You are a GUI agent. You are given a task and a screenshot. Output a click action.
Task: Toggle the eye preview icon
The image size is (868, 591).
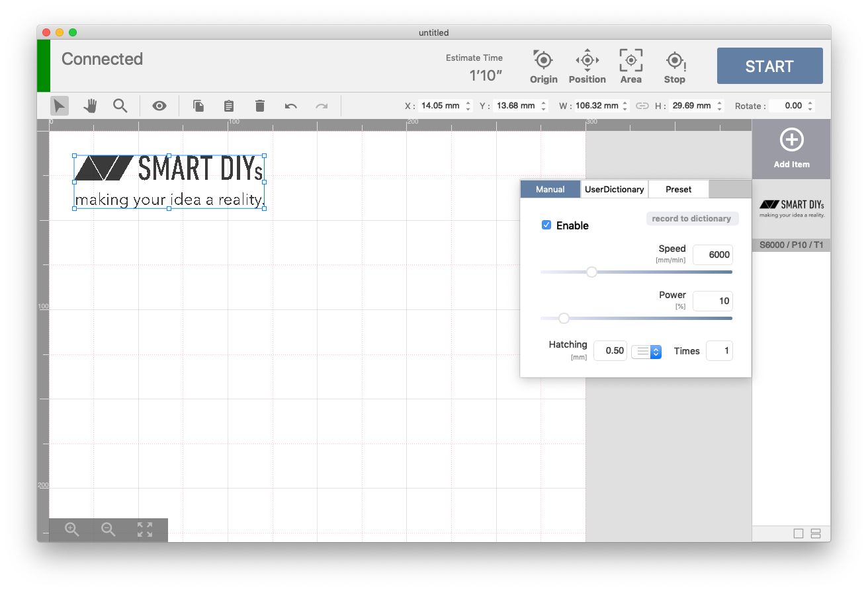click(x=159, y=106)
